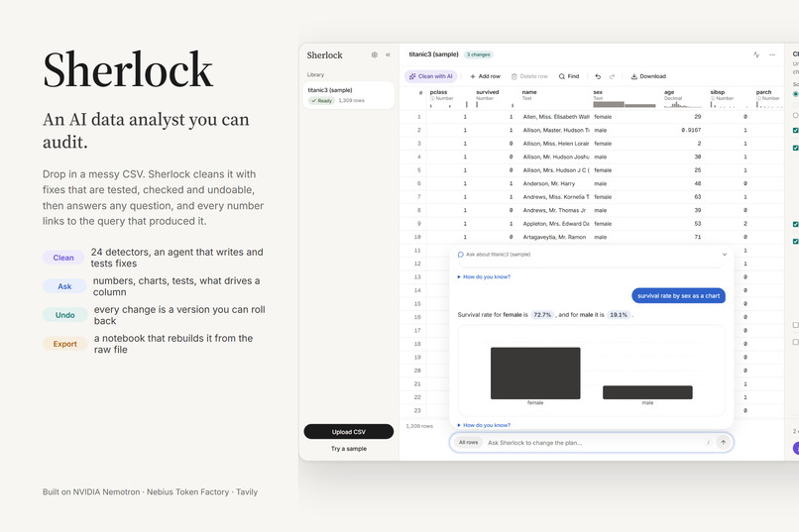
Task: Click the Clean with AI sparkle button
Action: coord(431,76)
